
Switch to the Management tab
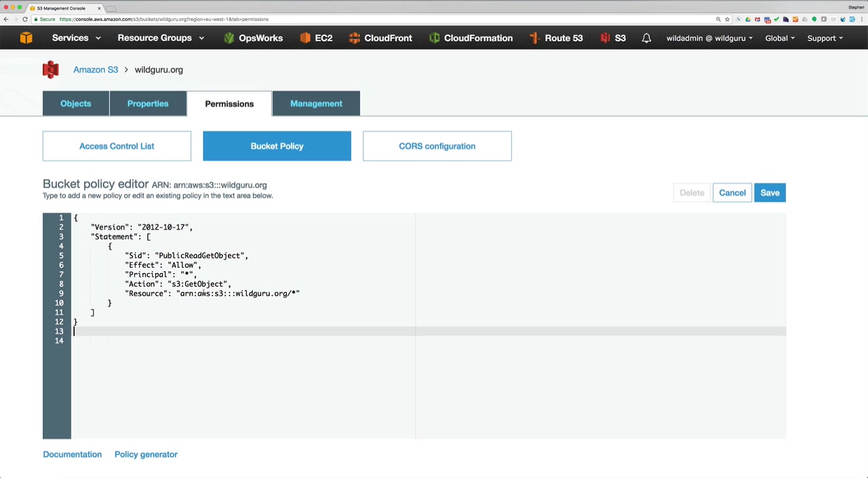(x=316, y=104)
